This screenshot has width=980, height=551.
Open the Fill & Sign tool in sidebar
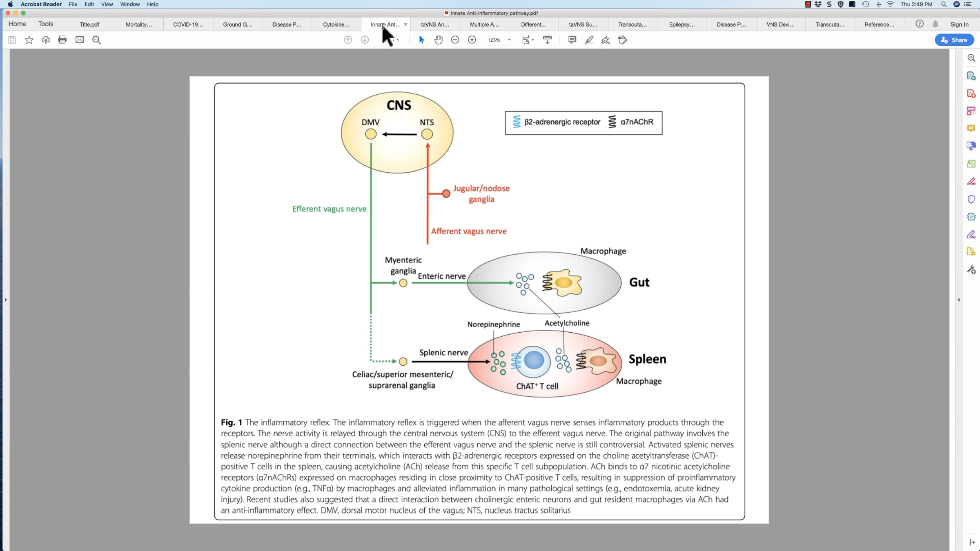coord(971,234)
